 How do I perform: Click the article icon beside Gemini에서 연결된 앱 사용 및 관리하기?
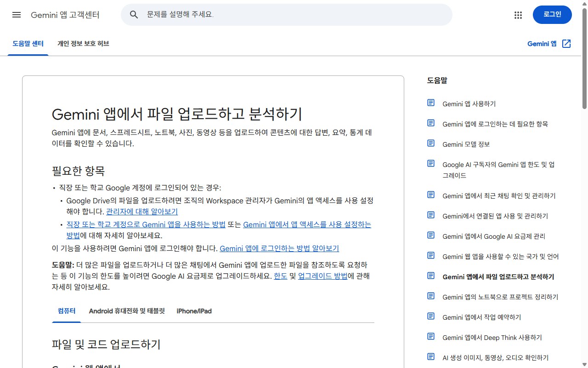[x=431, y=215]
